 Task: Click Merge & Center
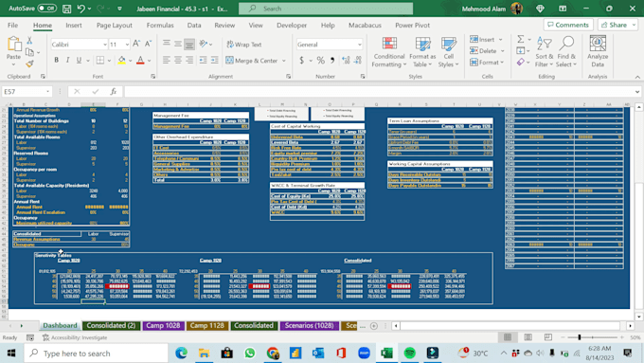coord(252,61)
